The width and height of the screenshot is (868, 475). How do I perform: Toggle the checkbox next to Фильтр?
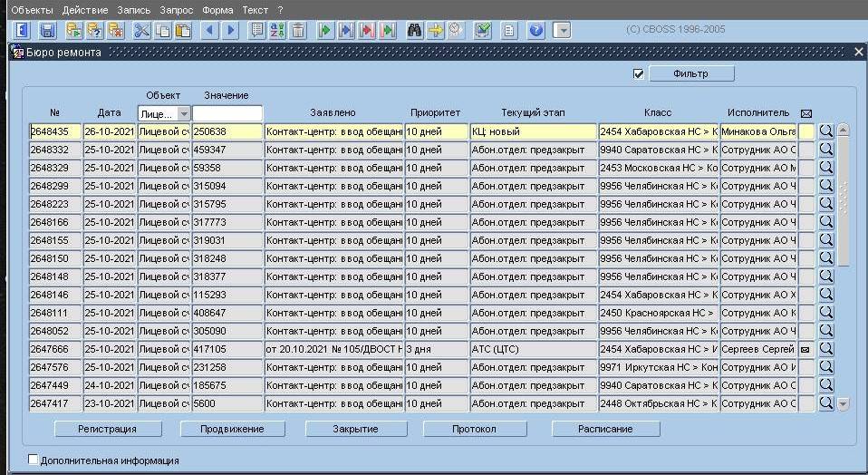(639, 73)
